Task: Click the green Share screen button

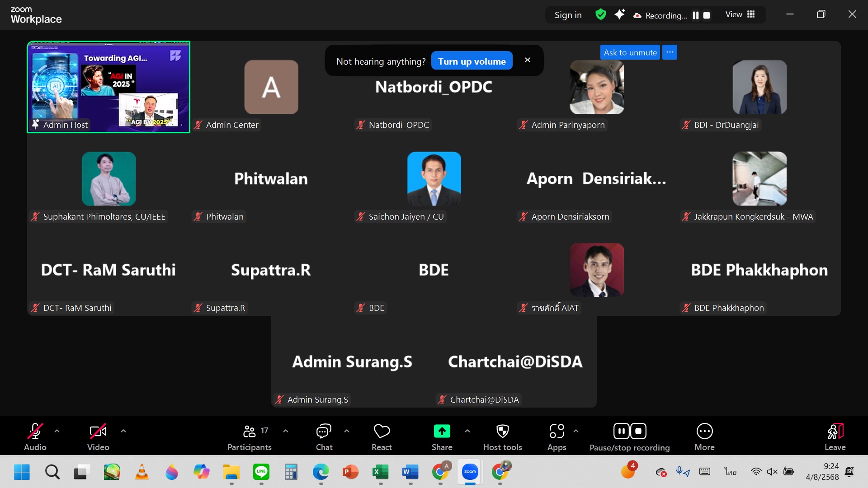Action: (x=442, y=432)
